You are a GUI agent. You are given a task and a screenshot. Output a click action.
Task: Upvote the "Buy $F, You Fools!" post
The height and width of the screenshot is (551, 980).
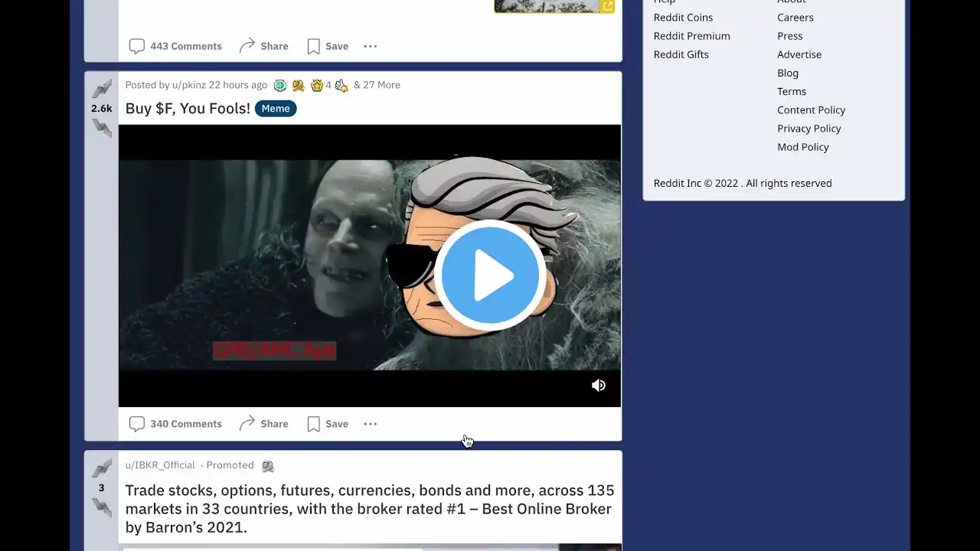pos(102,89)
